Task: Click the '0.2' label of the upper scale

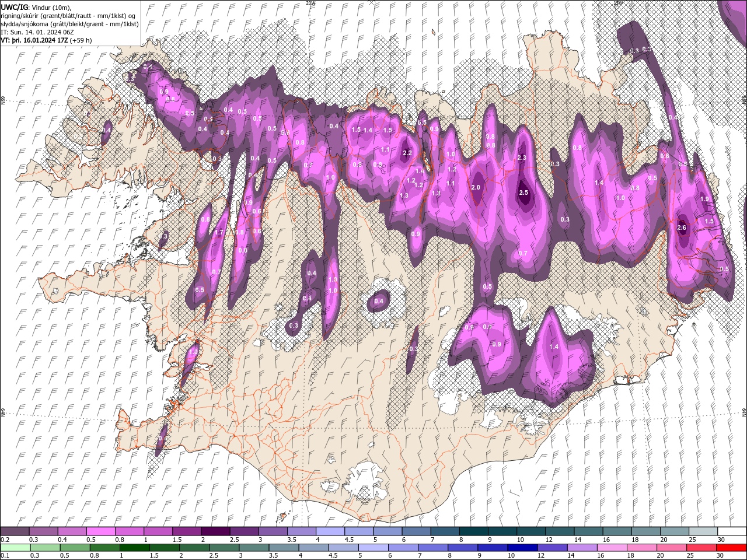Action: [5, 540]
